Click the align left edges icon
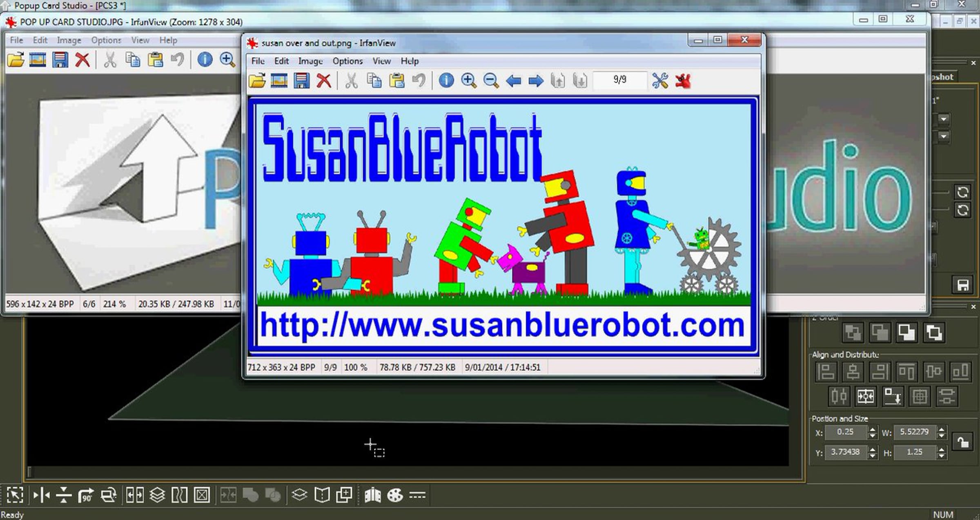Screen dimensions: 980x520 [826, 372]
